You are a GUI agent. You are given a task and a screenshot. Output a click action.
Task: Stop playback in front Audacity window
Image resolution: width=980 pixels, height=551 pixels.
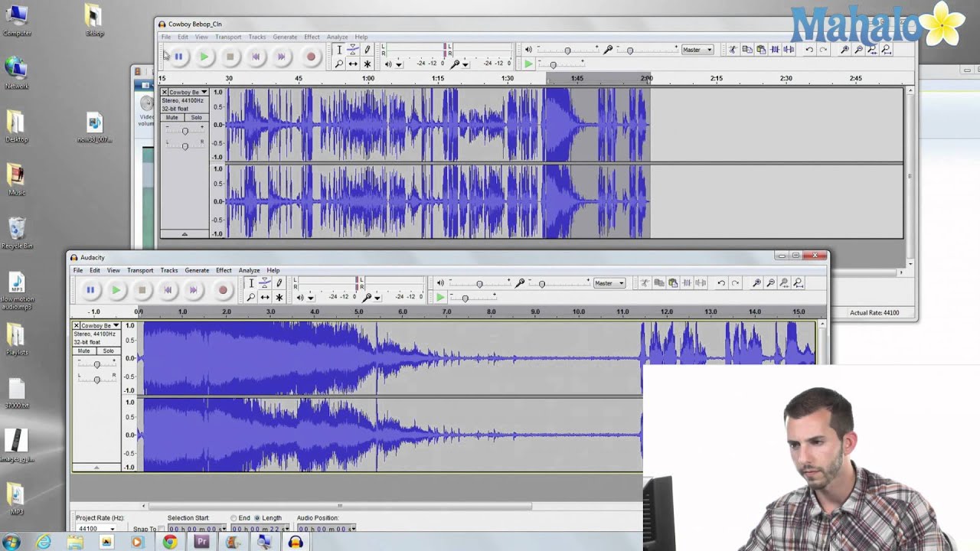142,290
